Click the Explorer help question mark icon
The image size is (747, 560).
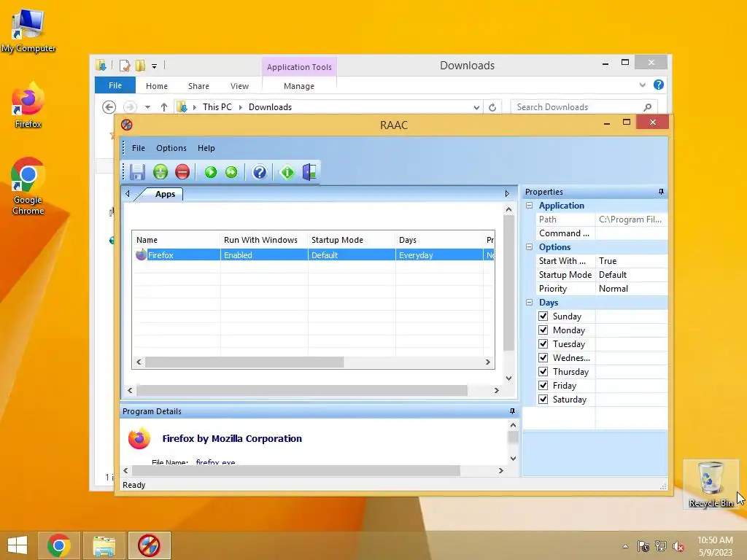[x=659, y=85]
